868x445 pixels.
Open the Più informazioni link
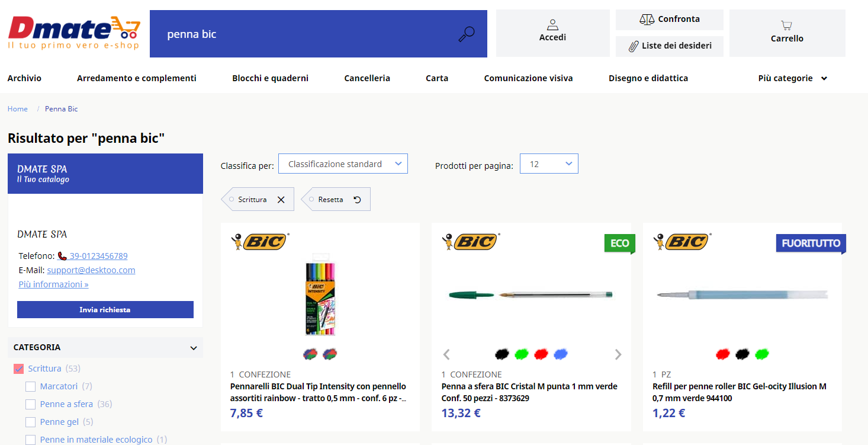53,284
